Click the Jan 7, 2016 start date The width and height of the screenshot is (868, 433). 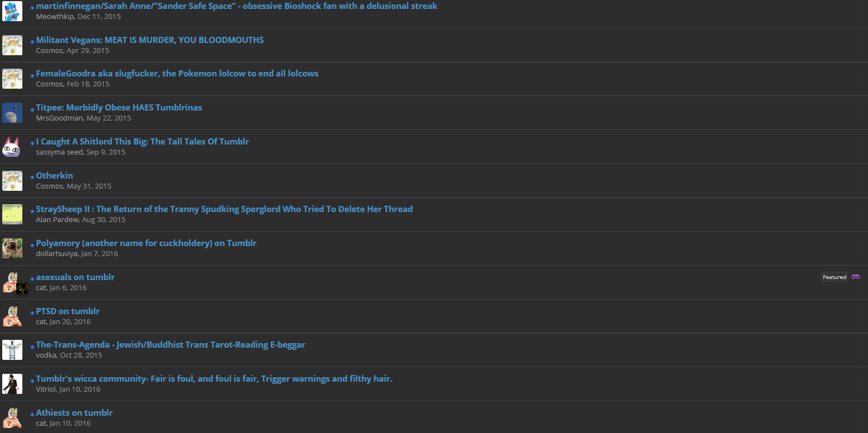point(100,254)
